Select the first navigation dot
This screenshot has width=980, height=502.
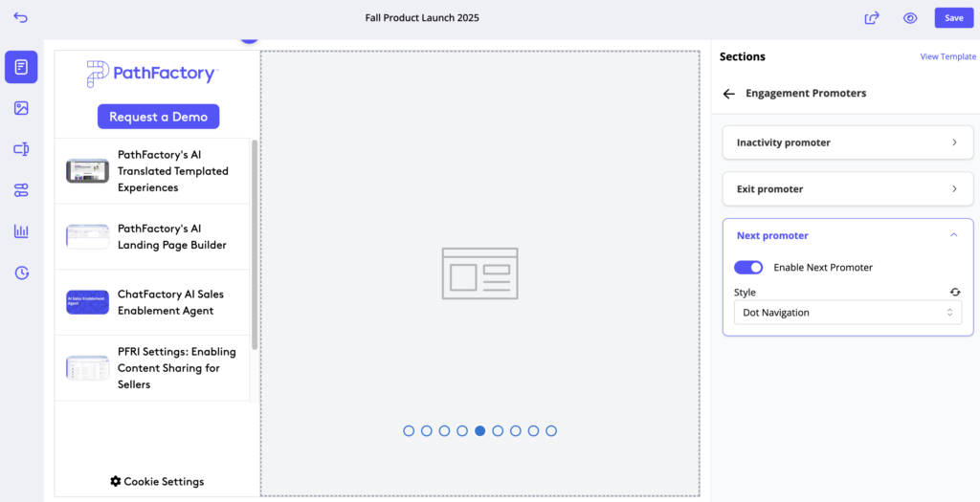tap(409, 431)
